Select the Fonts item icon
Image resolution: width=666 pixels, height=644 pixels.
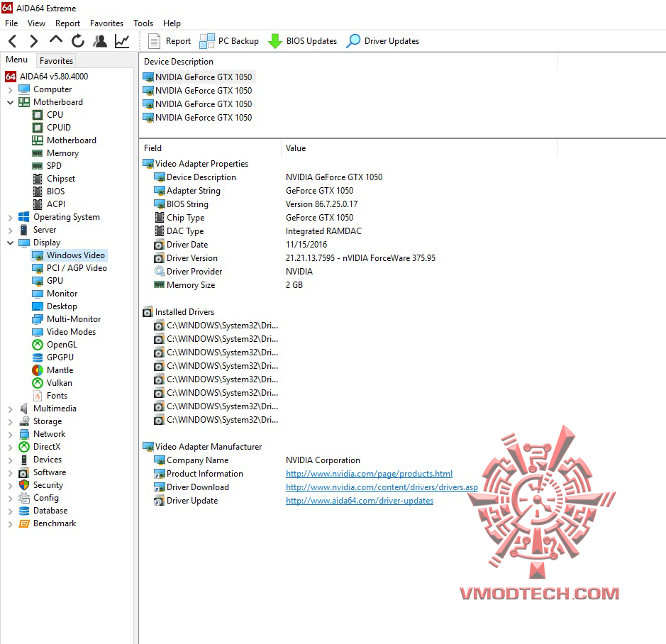coord(38,396)
